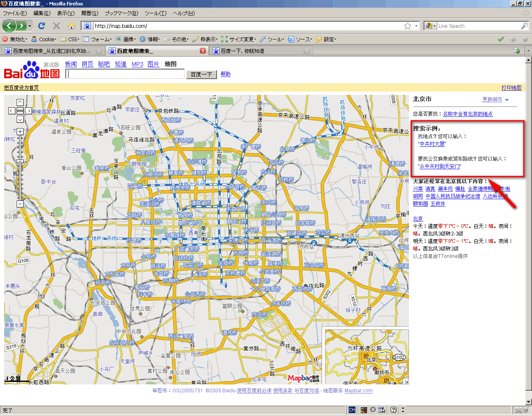
Task: Collapse the overview minimap corner arrow
Action: click(x=406, y=381)
